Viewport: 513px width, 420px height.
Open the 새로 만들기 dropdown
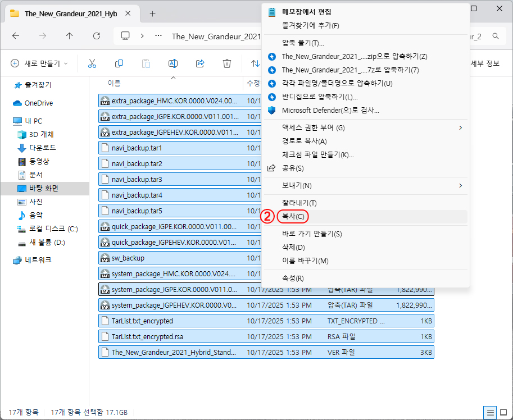[x=39, y=63]
